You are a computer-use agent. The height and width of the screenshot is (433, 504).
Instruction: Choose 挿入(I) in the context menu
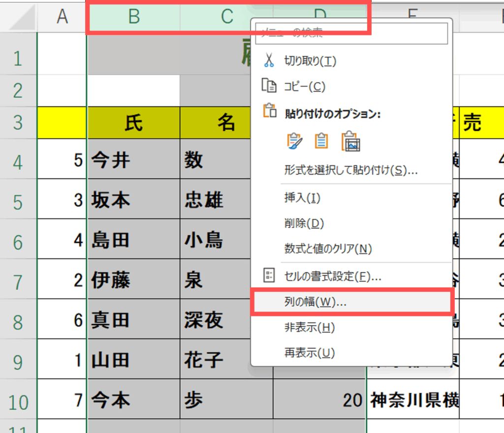click(302, 198)
